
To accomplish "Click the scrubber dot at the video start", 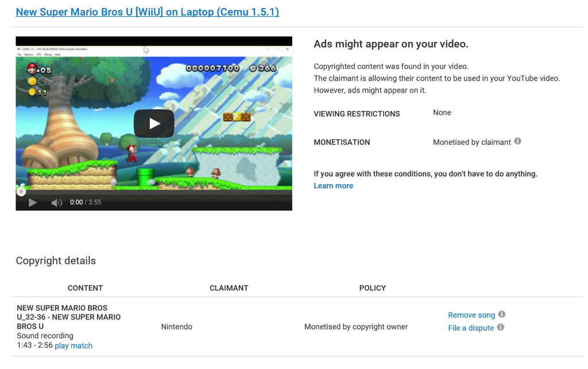I will coord(21,191).
